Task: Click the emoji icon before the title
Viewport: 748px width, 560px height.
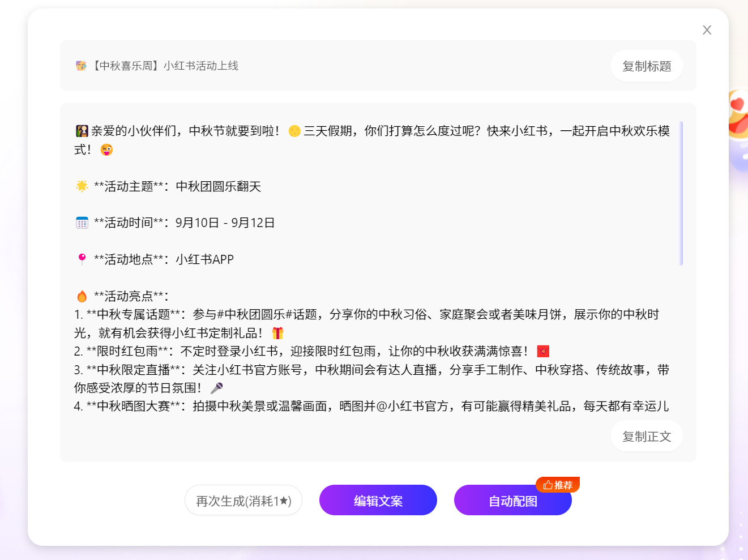Action: click(x=81, y=66)
